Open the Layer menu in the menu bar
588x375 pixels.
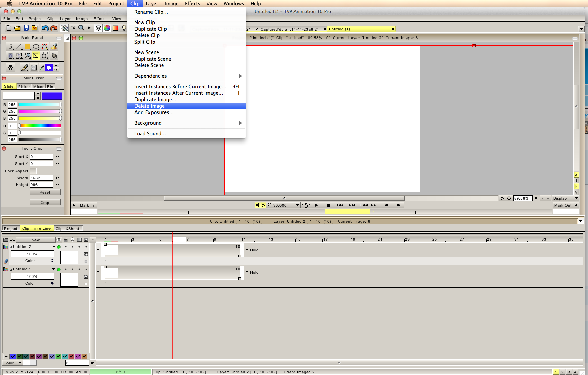point(152,4)
